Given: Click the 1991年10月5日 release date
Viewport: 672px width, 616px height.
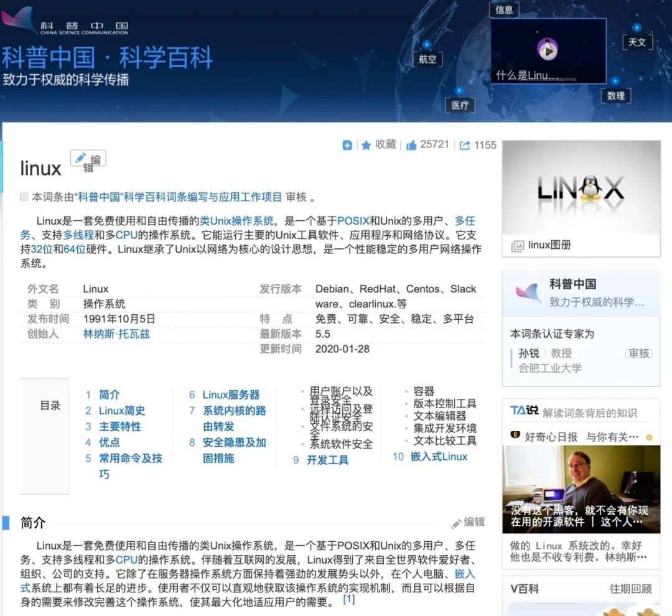Looking at the screenshot, I should coord(119,319).
